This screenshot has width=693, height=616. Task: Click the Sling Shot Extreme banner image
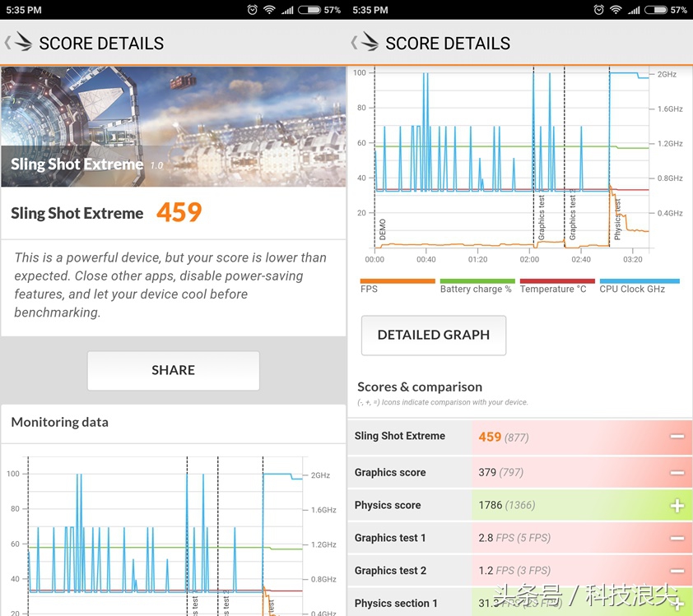(x=173, y=125)
